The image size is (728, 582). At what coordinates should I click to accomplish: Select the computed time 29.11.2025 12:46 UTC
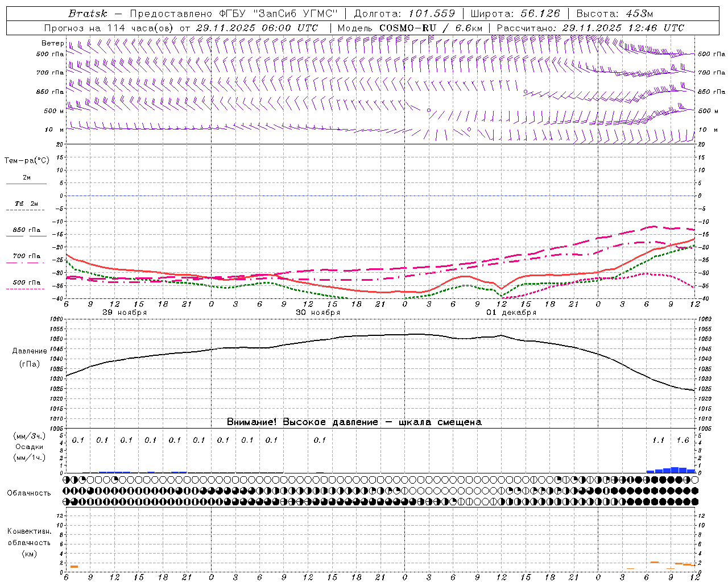click(x=623, y=28)
